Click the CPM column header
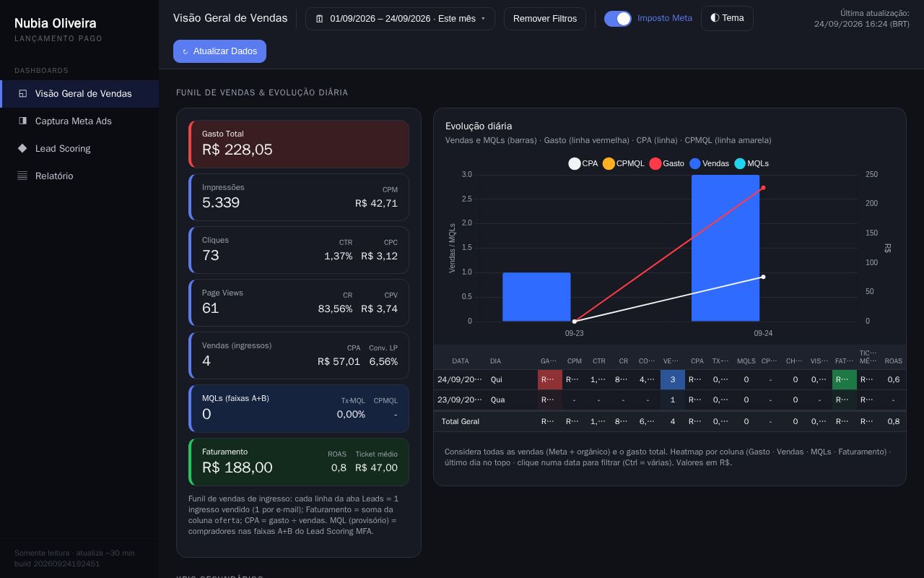Image resolution: width=924 pixels, height=578 pixels. [575, 361]
